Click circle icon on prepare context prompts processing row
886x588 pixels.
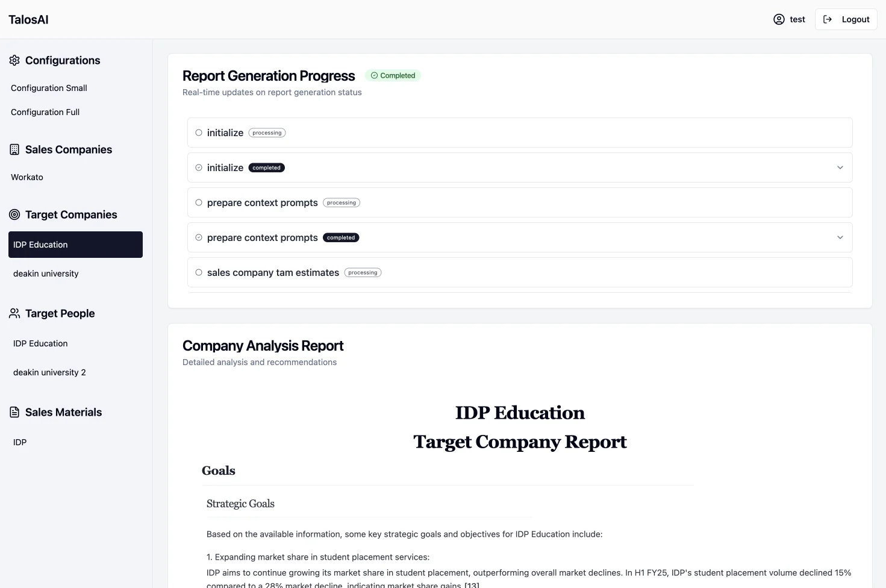point(199,202)
